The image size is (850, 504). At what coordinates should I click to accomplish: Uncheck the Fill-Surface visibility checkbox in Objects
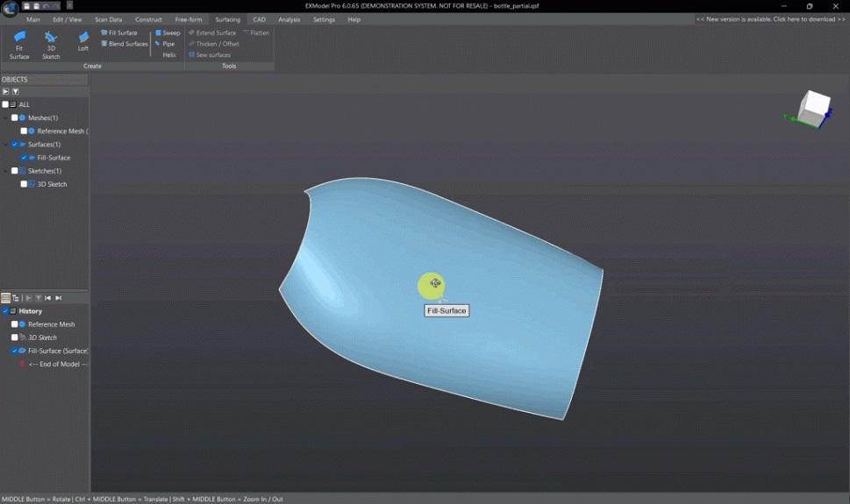[x=25, y=158]
